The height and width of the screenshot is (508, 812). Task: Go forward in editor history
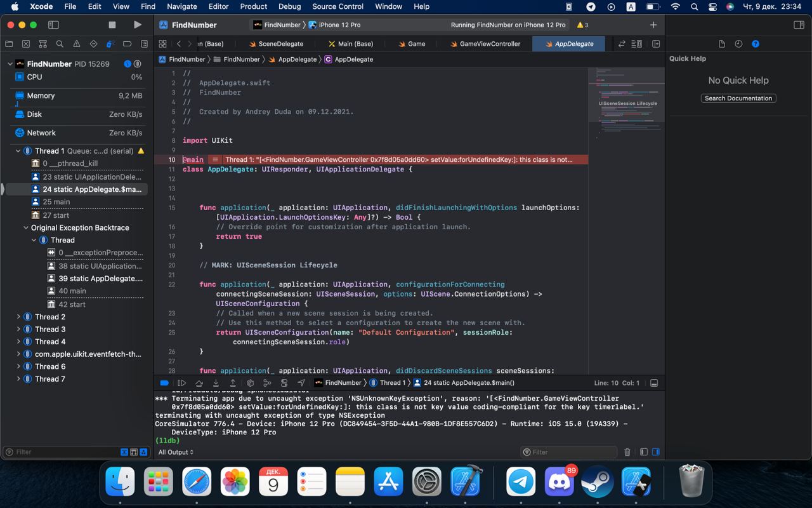pyautogui.click(x=189, y=44)
